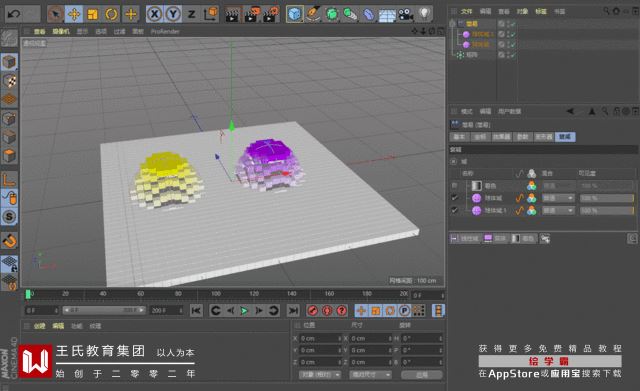The image size is (640, 391).
Task: Click the linear field (线性域) button
Action: pos(465,238)
